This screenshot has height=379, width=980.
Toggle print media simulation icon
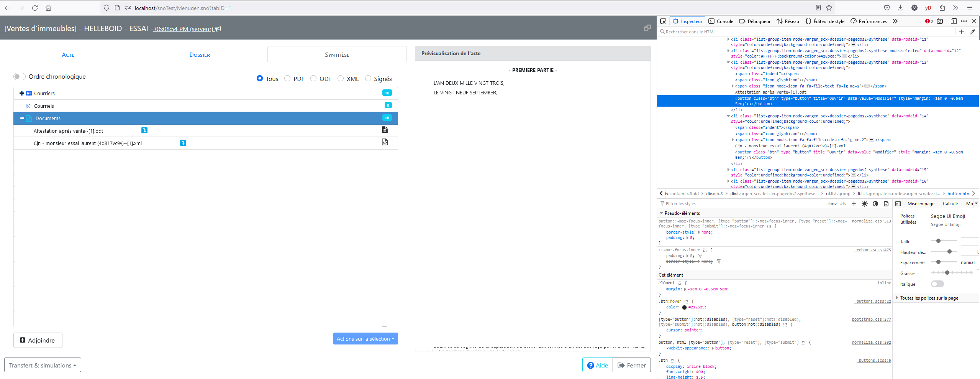coord(886,204)
